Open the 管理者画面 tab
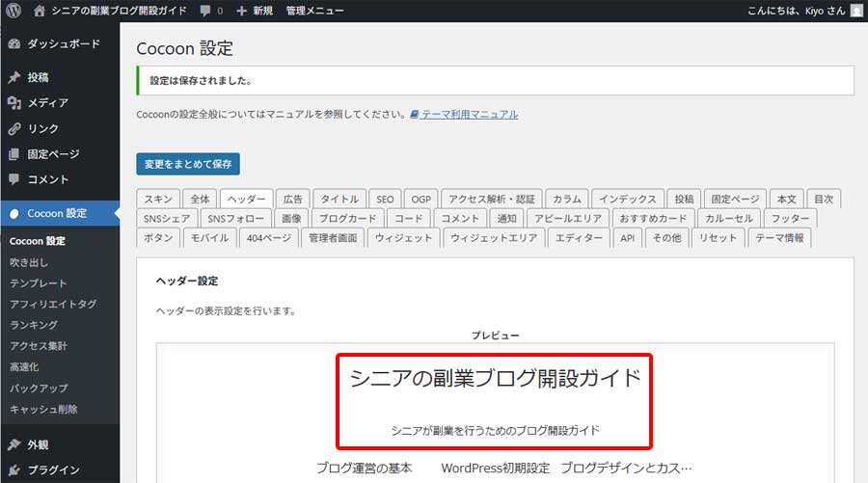The image size is (868, 483). tap(333, 238)
